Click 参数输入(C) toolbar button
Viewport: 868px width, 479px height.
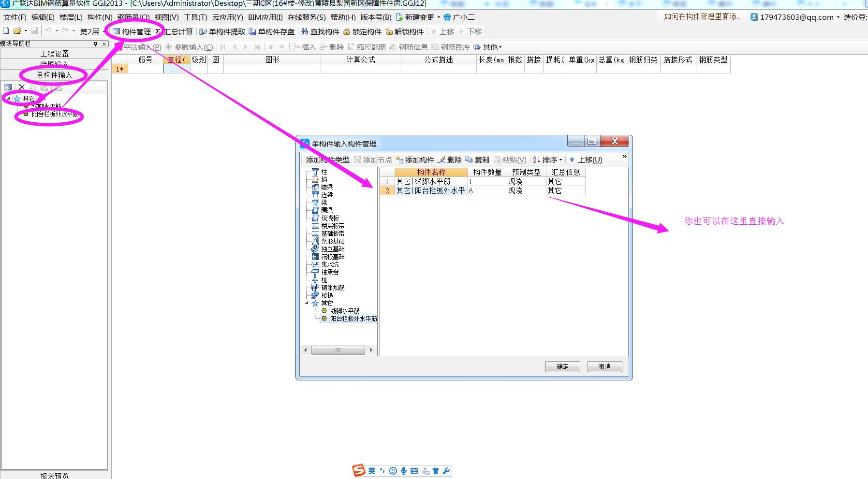click(x=189, y=47)
